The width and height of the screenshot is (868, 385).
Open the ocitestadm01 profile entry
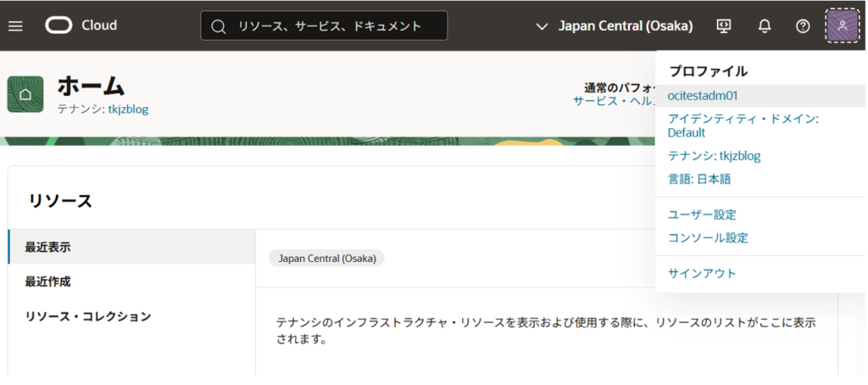click(703, 96)
